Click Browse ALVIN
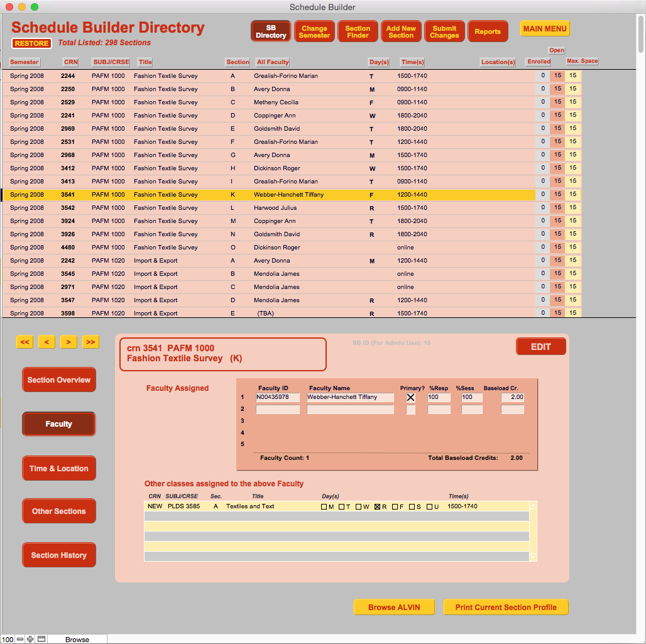Image resolution: width=646 pixels, height=644 pixels. [394, 608]
